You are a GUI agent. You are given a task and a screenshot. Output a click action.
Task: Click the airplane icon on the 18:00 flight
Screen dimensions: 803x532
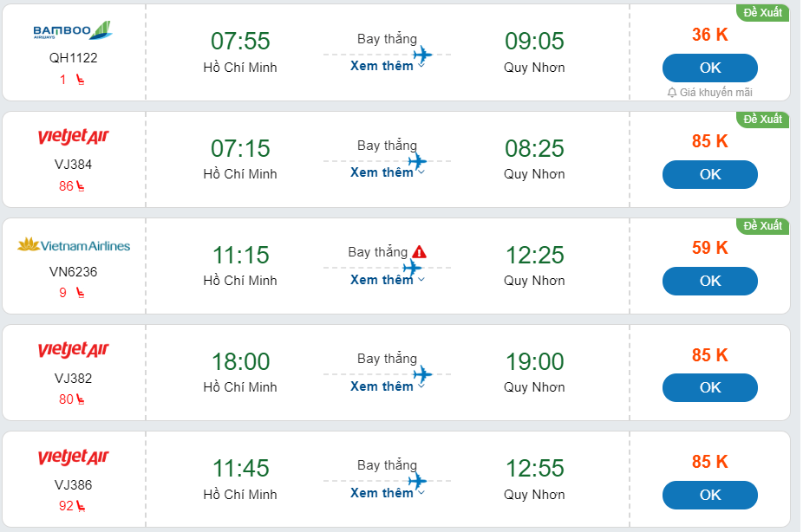pos(422,374)
